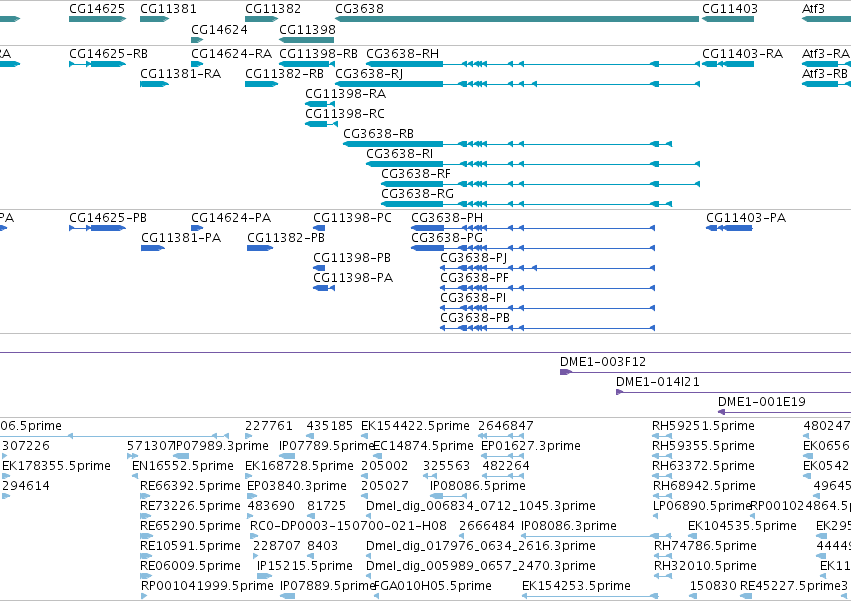Image resolution: width=851 pixels, height=601 pixels.
Task: Select protein CG3638-PH
Action: (x=447, y=218)
